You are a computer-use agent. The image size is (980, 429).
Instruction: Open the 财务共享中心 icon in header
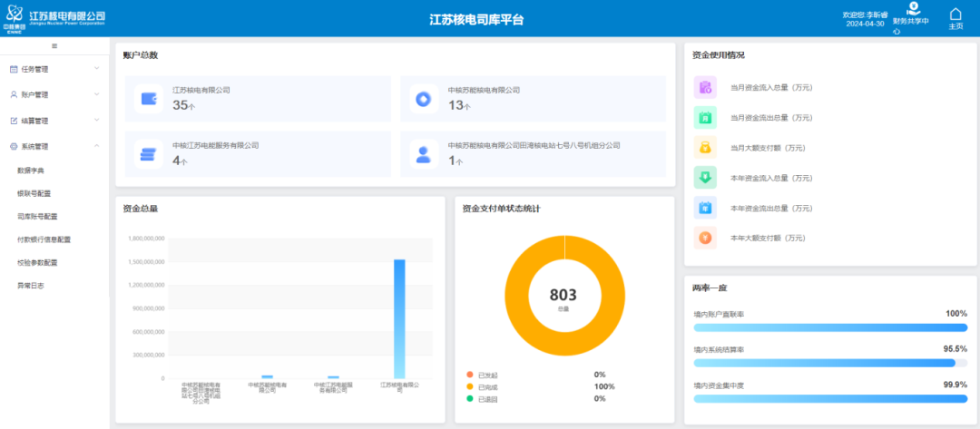(913, 9)
